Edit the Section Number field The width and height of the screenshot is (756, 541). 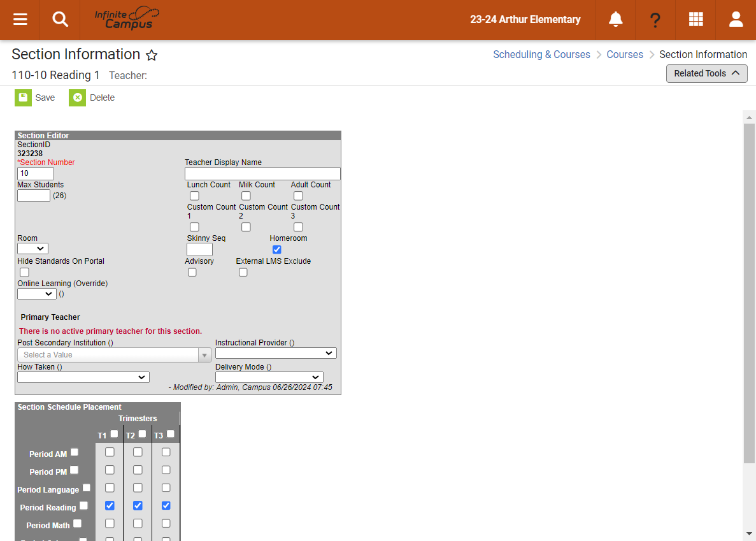click(x=35, y=173)
